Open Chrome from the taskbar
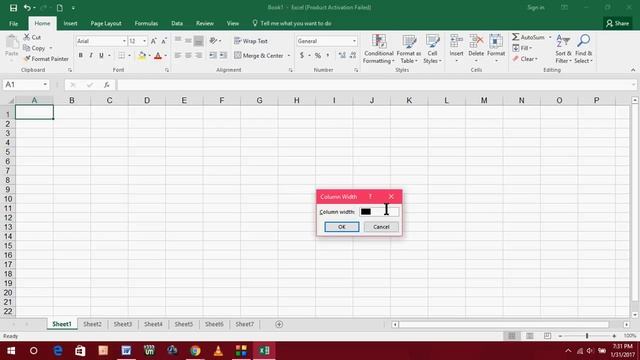The height and width of the screenshot is (360, 640). pyautogui.click(x=195, y=351)
